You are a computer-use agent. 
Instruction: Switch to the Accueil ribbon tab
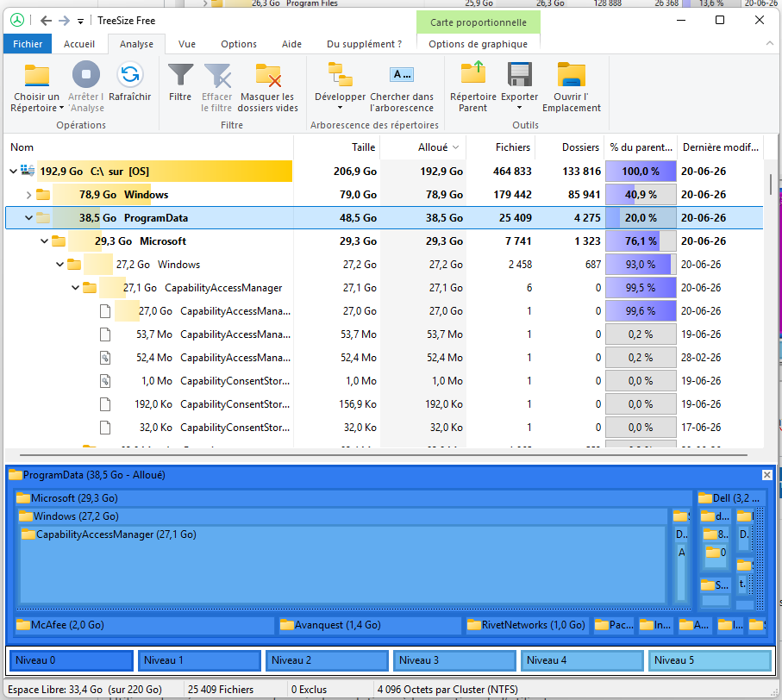(79, 44)
